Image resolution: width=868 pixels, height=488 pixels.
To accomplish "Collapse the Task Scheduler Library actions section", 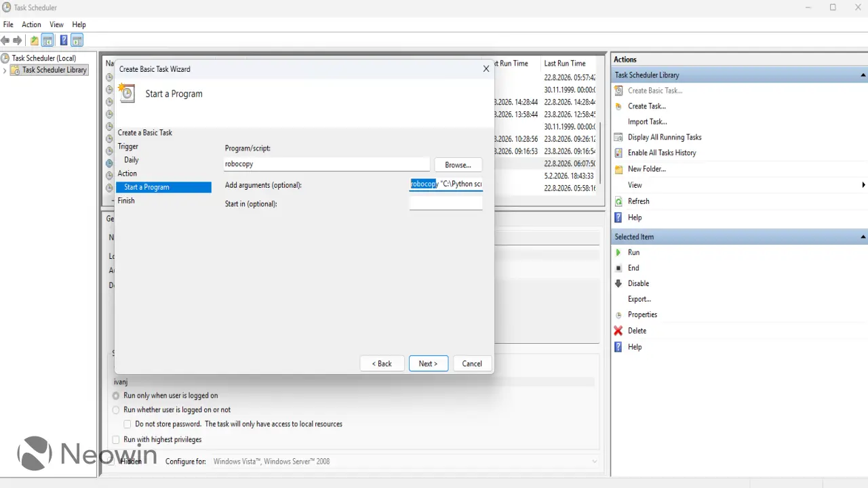I will point(863,75).
